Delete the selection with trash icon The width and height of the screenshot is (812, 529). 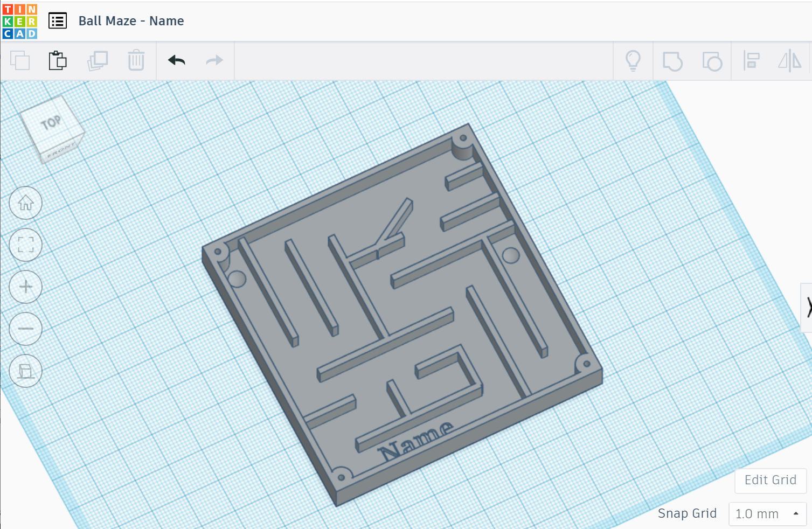136,60
